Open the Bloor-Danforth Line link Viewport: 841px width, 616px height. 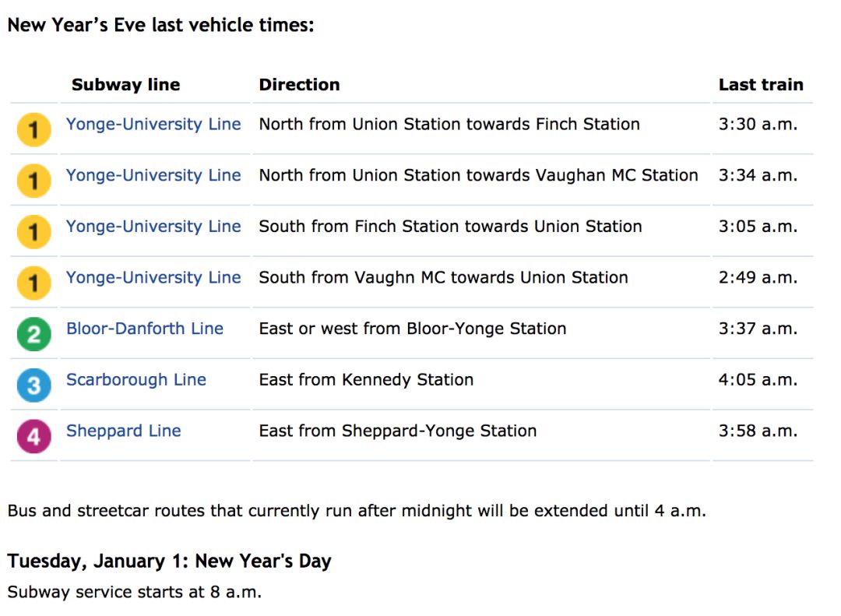145,329
